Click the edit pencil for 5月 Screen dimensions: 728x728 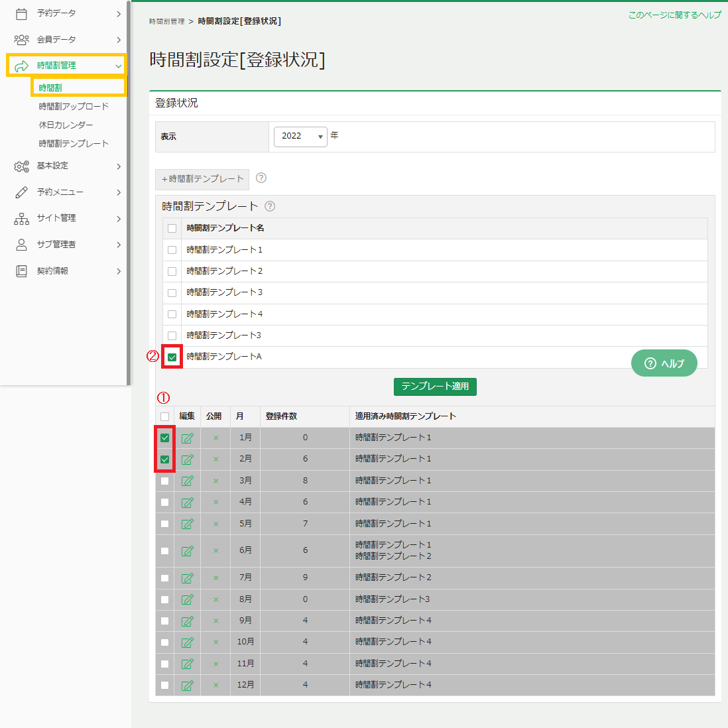coord(187,524)
